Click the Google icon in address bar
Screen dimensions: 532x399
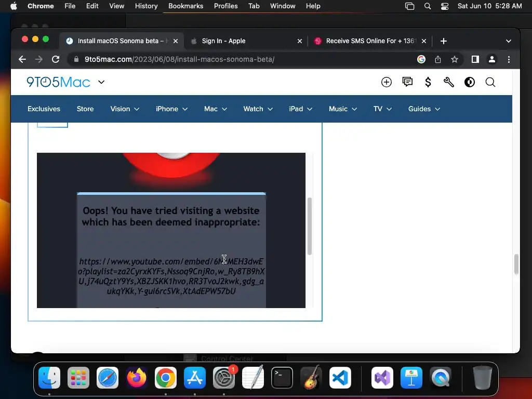(x=421, y=59)
